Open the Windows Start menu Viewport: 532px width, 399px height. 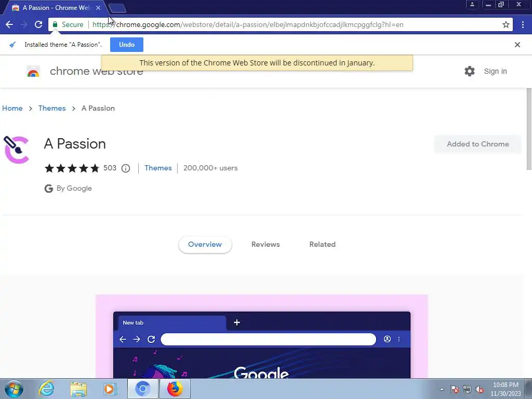pyautogui.click(x=14, y=389)
